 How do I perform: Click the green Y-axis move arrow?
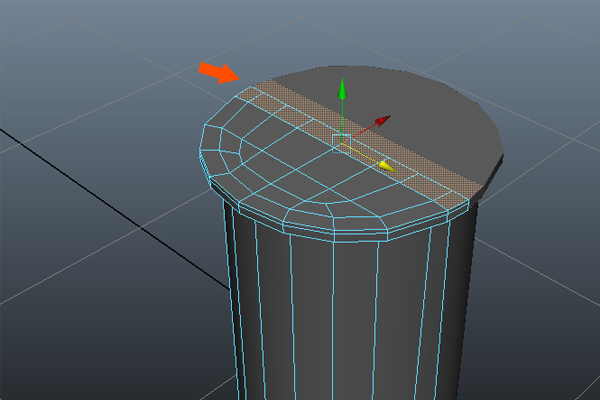[342, 88]
